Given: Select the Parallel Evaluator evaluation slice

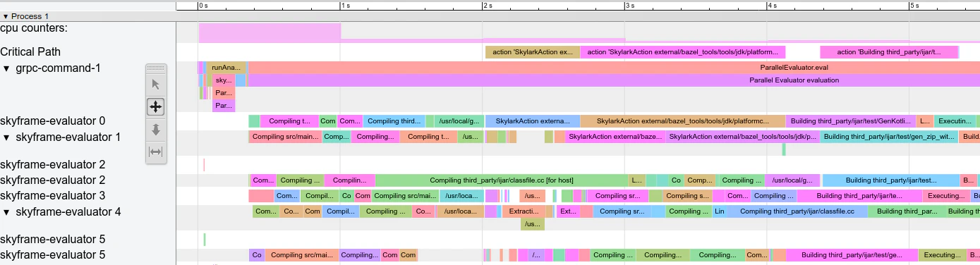Looking at the screenshot, I should click(x=613, y=80).
